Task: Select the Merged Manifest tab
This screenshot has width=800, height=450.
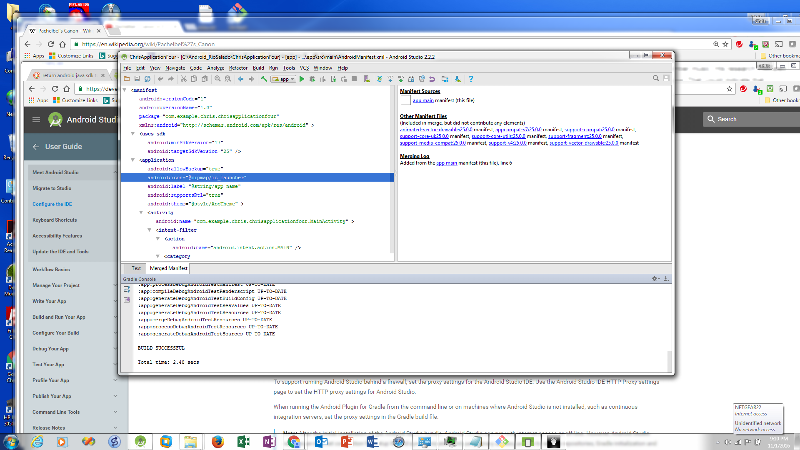Action: pyautogui.click(x=168, y=268)
